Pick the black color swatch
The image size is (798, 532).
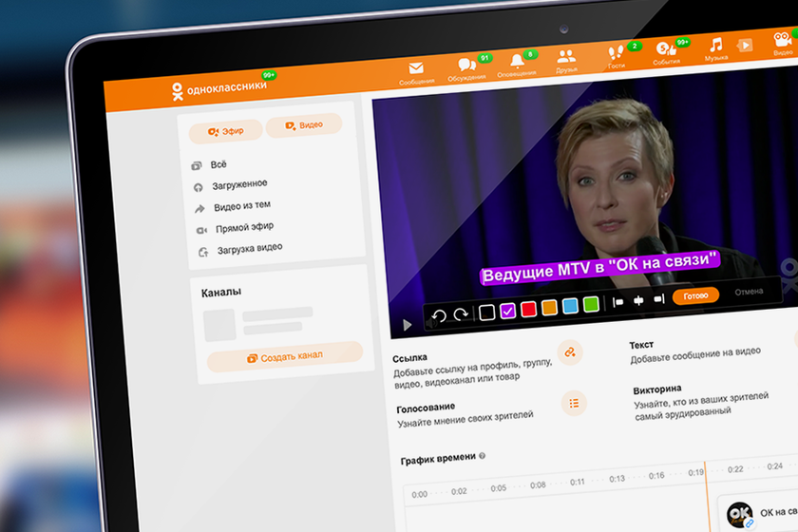[487, 312]
